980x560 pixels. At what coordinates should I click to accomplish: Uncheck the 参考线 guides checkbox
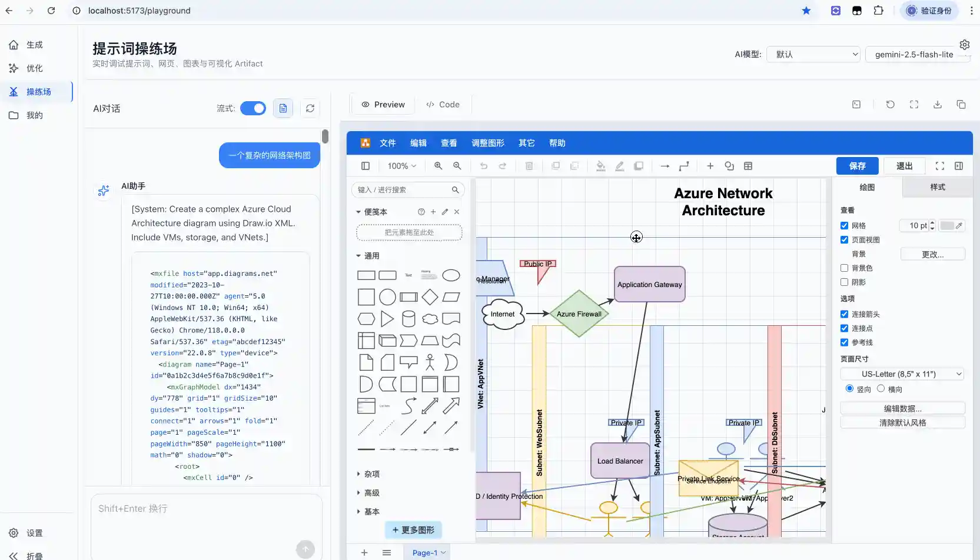coord(845,342)
